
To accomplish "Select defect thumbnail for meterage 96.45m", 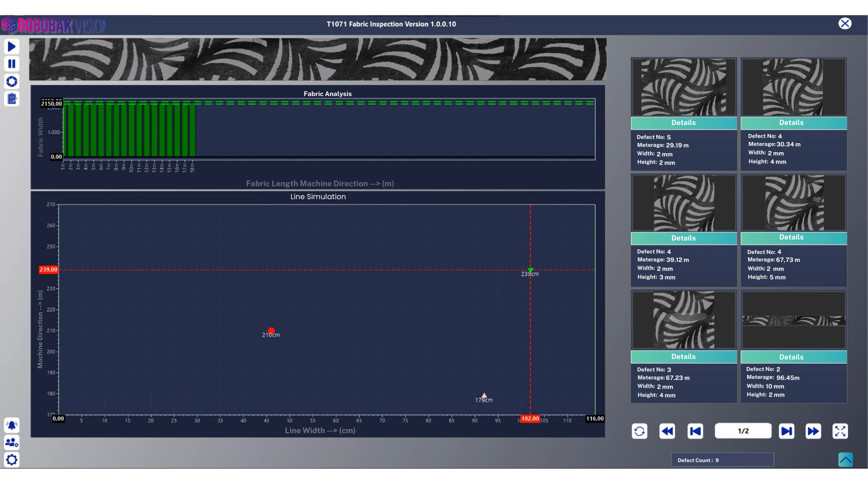I will point(794,320).
